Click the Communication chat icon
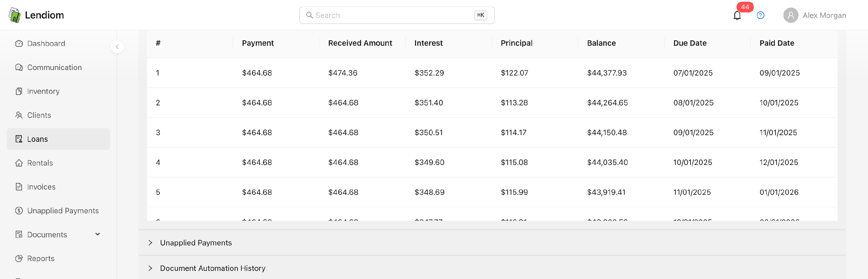Image resolution: width=868 pixels, height=279 pixels. point(19,67)
